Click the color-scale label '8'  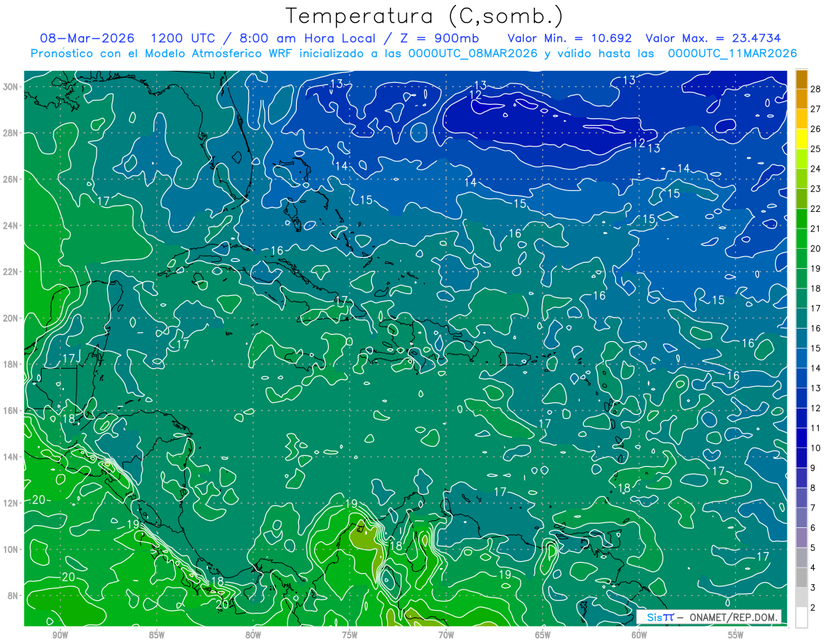(814, 488)
